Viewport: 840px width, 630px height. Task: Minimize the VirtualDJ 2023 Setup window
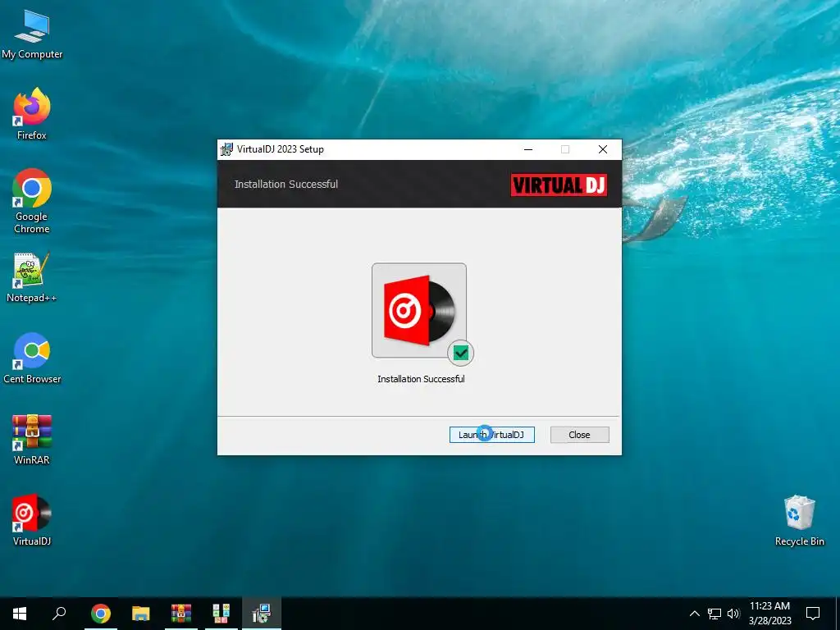click(x=528, y=149)
